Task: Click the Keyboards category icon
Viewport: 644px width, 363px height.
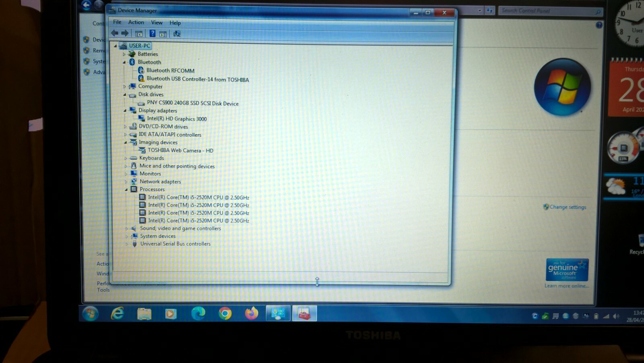Action: [x=134, y=158]
